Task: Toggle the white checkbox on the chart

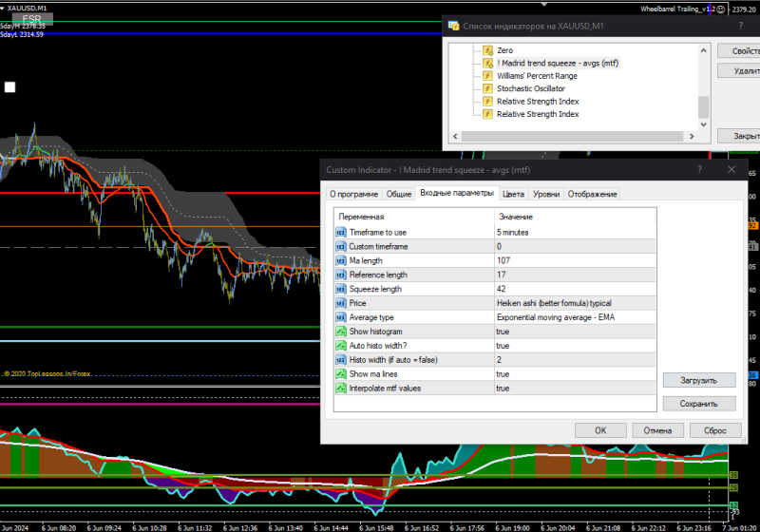Action: coord(9,87)
